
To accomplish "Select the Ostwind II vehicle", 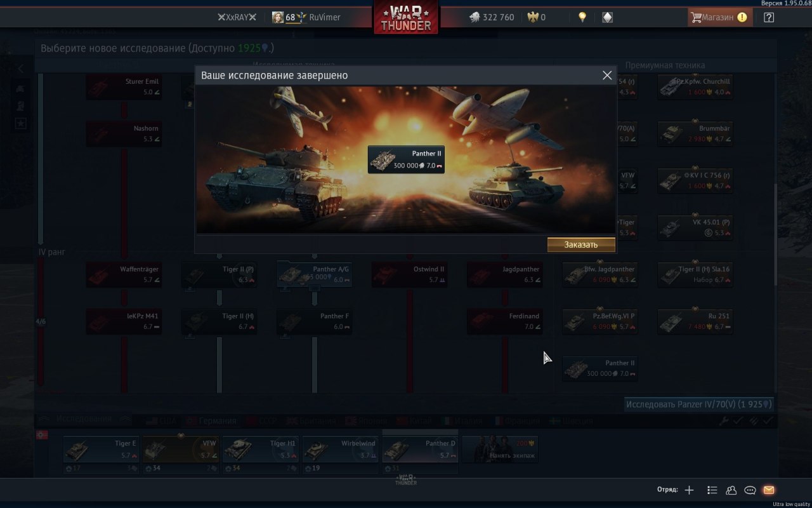I will (409, 274).
